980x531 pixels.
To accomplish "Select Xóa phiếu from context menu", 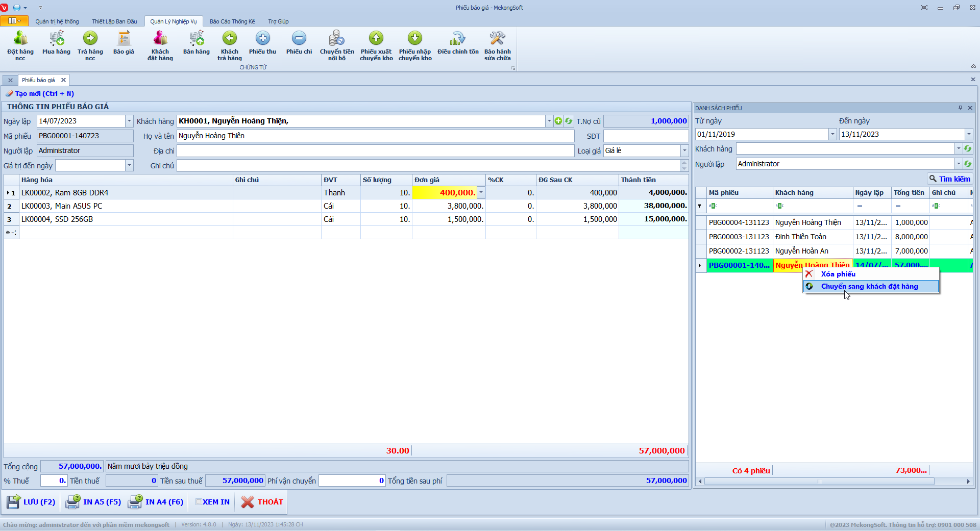I will [838, 274].
